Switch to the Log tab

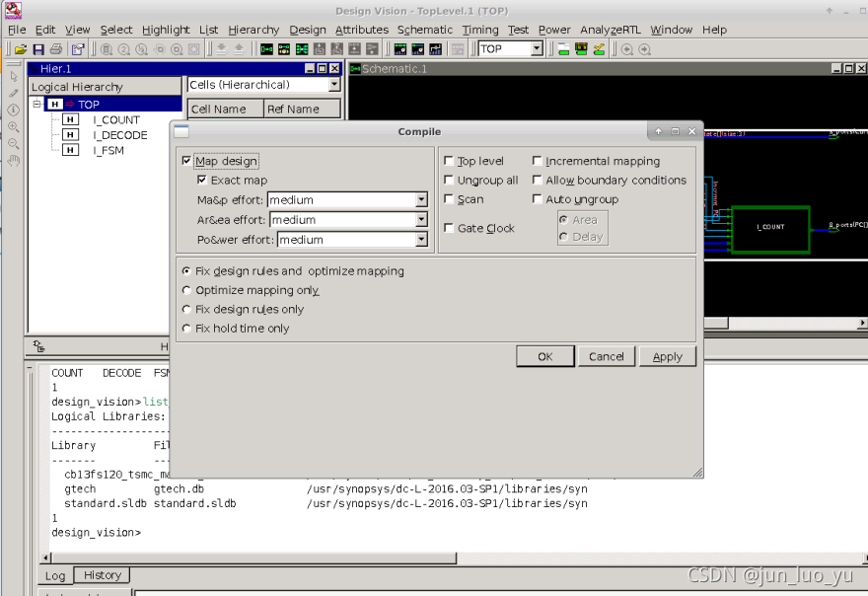(55, 576)
